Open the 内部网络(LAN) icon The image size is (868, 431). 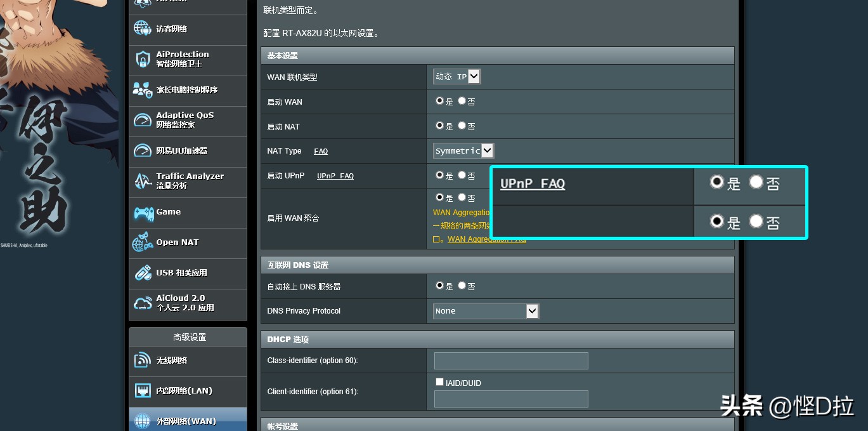(142, 390)
